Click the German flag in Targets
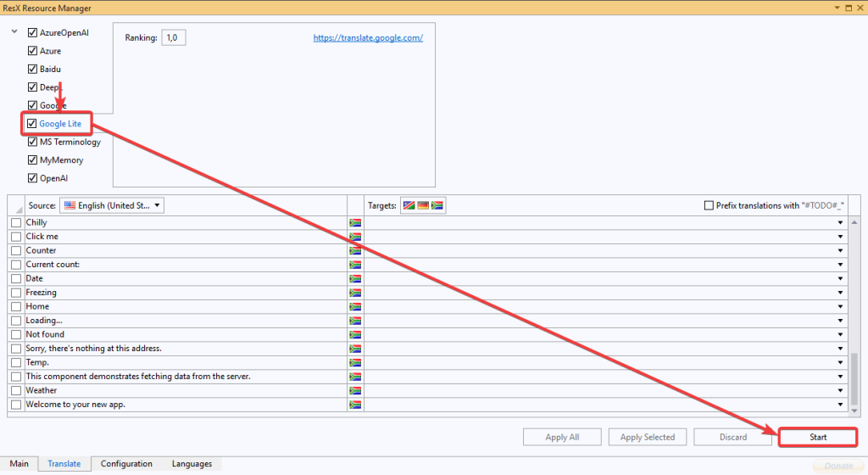The height and width of the screenshot is (475, 868). (422, 205)
